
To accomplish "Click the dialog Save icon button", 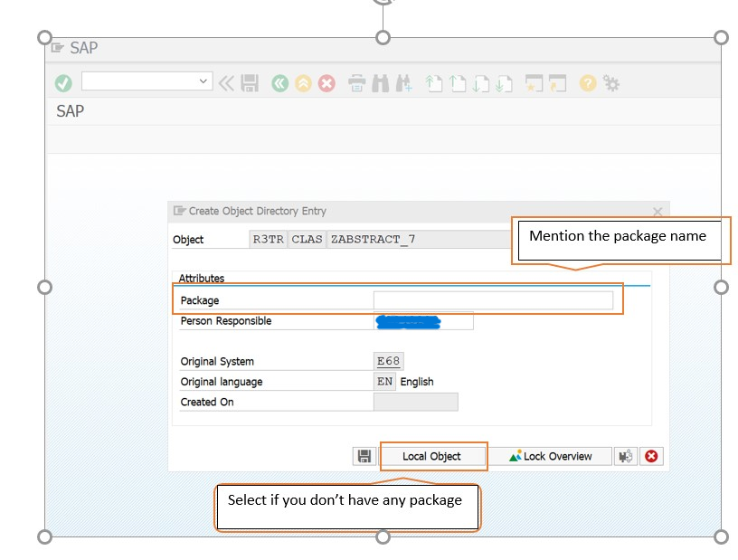I will [364, 457].
